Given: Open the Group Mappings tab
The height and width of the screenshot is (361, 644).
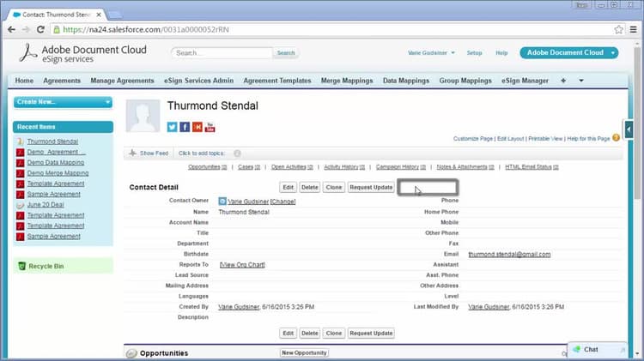Looking at the screenshot, I should [465, 81].
